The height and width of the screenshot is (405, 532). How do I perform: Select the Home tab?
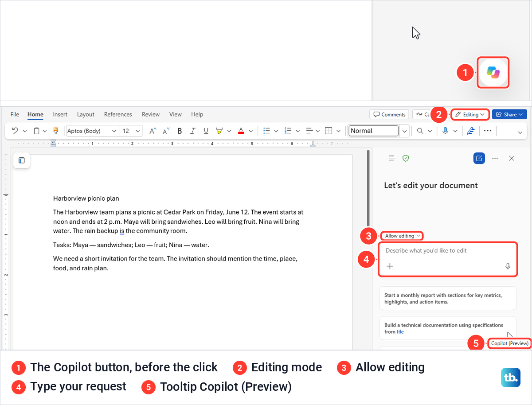35,114
